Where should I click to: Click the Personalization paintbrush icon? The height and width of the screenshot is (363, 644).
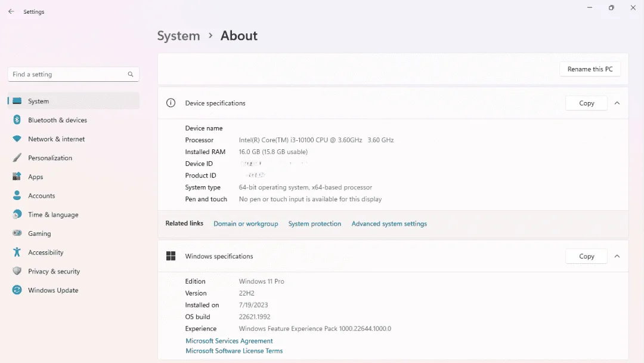pyautogui.click(x=17, y=158)
